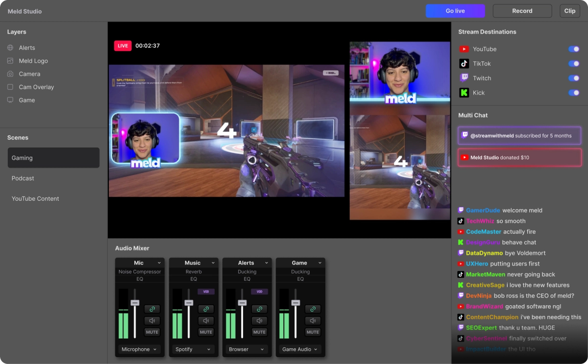Click Reverb effect on Music channel
Screen dimensions: 588x364
point(194,271)
